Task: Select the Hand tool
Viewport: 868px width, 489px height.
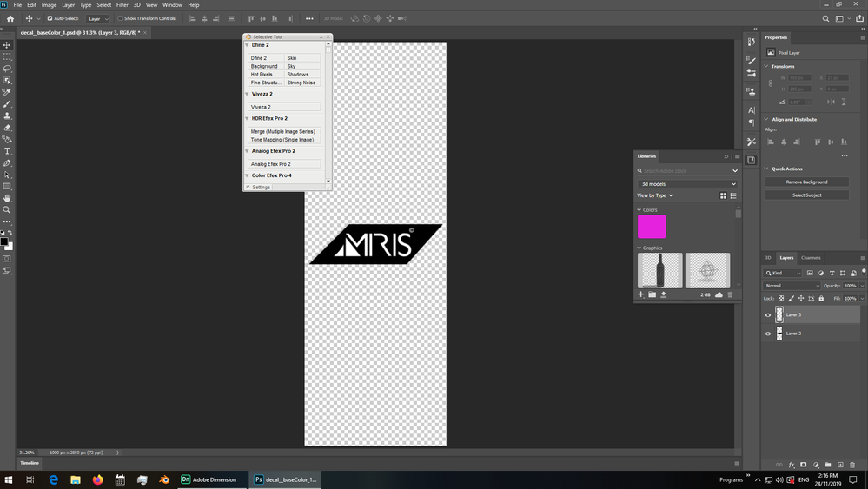Action: (x=7, y=198)
